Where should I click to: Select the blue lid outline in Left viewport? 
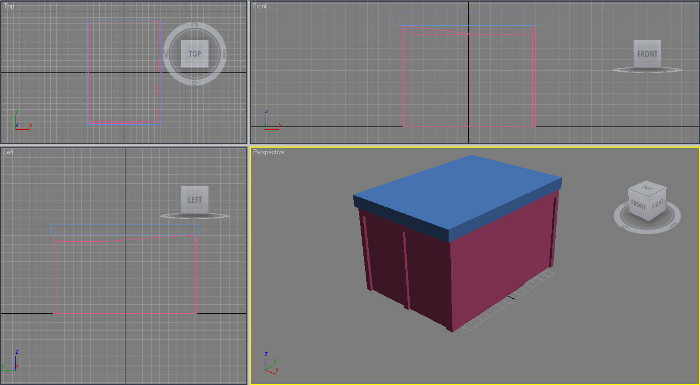[x=125, y=230]
